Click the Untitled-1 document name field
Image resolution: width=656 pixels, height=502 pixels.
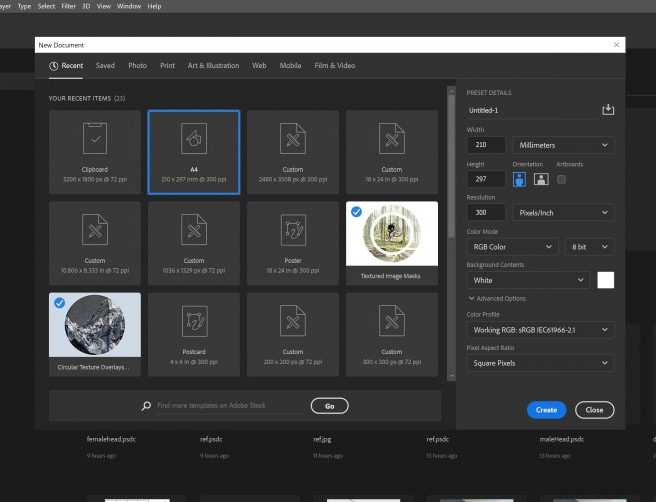pos(533,110)
